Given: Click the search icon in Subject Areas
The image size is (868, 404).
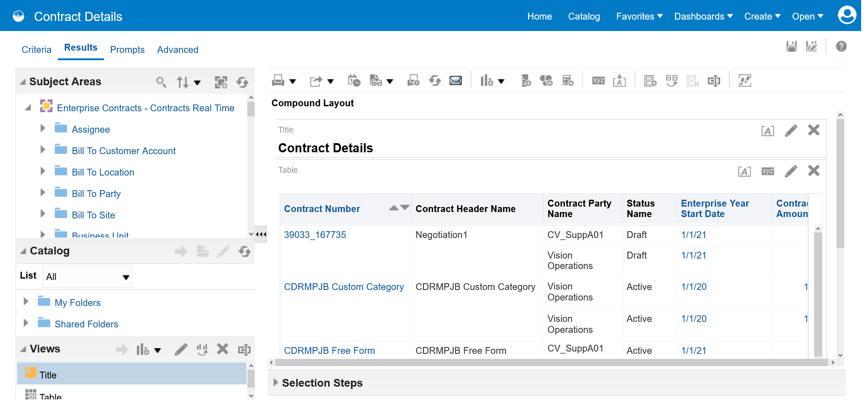Looking at the screenshot, I should coord(161,82).
